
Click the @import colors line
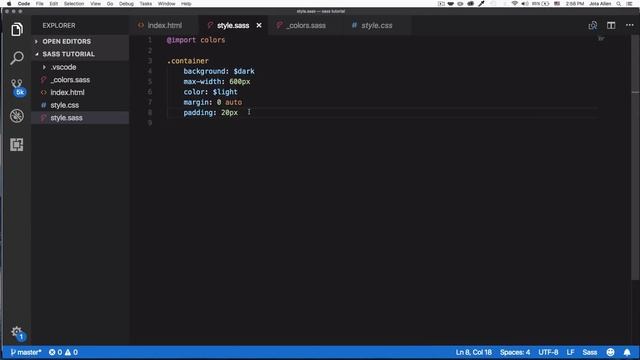coord(196,40)
